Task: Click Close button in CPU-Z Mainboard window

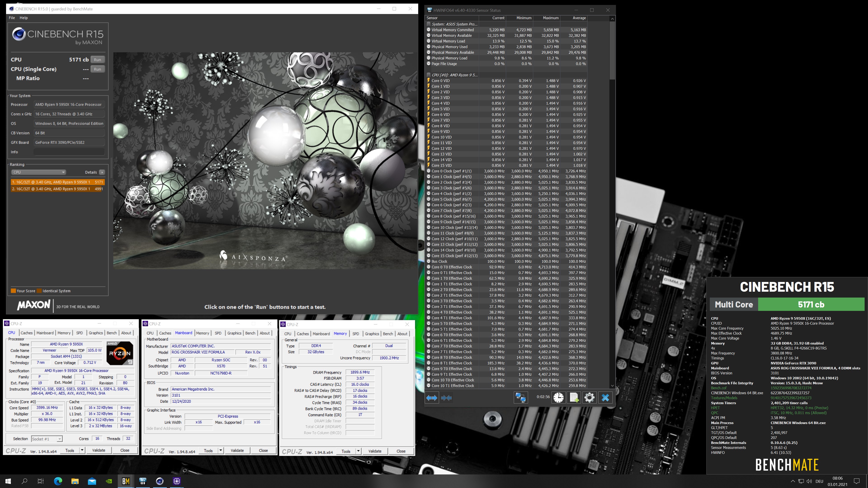Action: (x=264, y=451)
